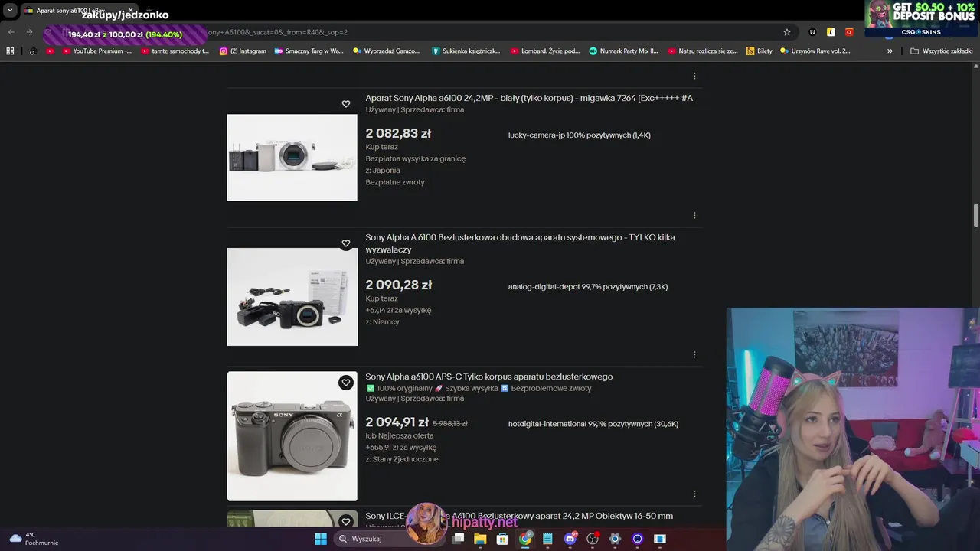The height and width of the screenshot is (551, 980).
Task: Open the Bilety bookmark
Action: coord(759,51)
